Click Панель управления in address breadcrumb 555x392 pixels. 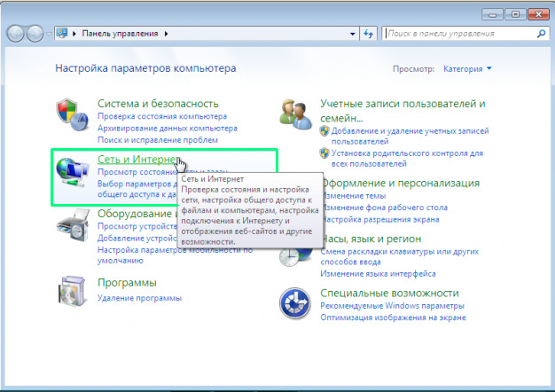click(x=120, y=34)
